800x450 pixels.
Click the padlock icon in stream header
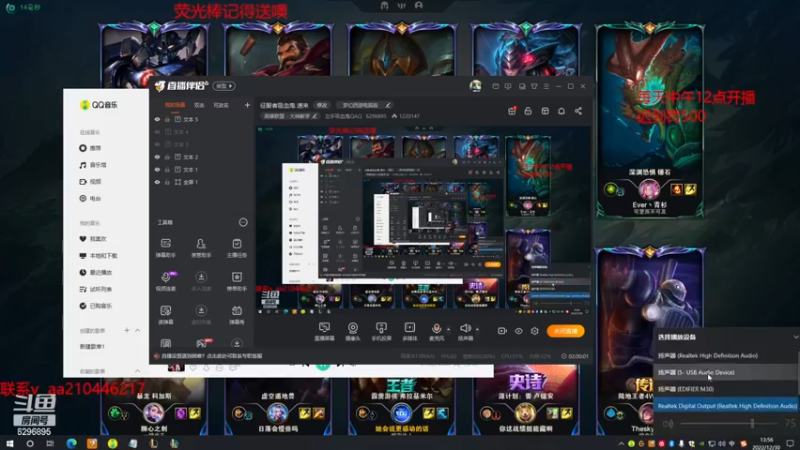pos(528,111)
